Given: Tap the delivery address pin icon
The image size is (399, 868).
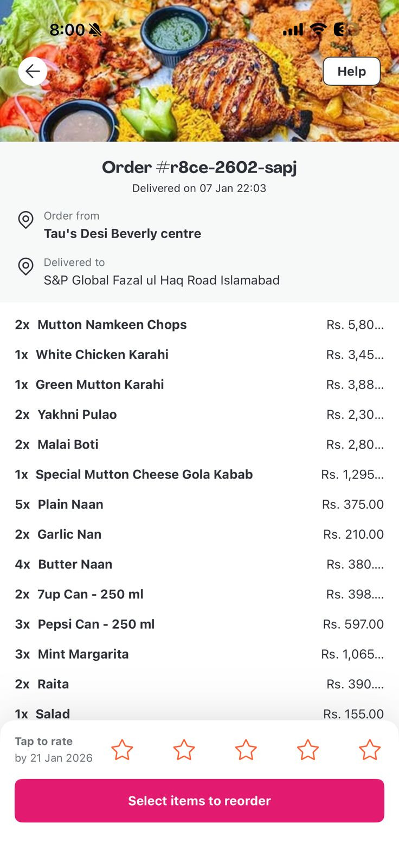Looking at the screenshot, I should (x=25, y=266).
